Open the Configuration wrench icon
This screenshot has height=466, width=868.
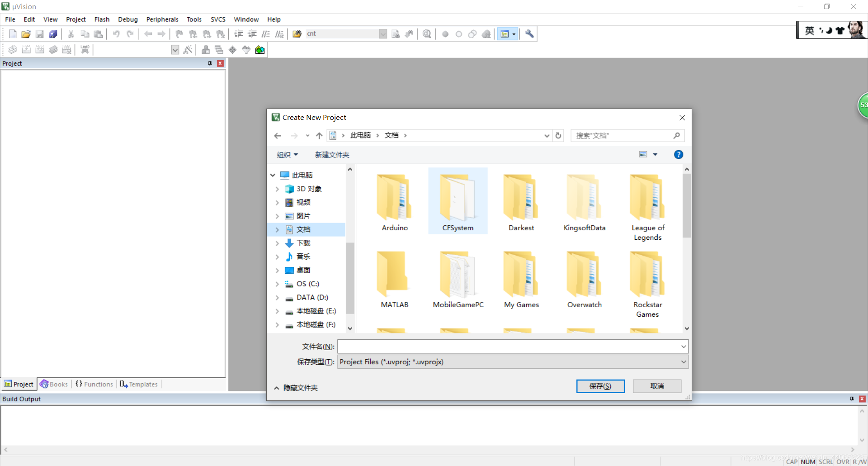tap(529, 34)
